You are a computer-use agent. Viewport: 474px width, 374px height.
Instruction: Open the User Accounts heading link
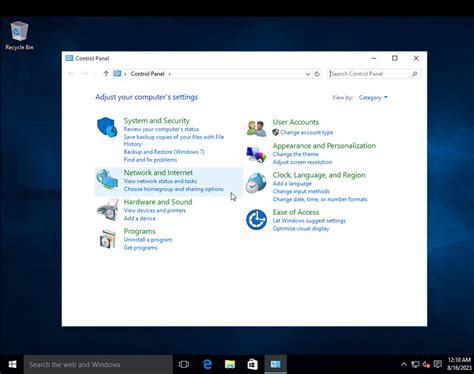(296, 122)
